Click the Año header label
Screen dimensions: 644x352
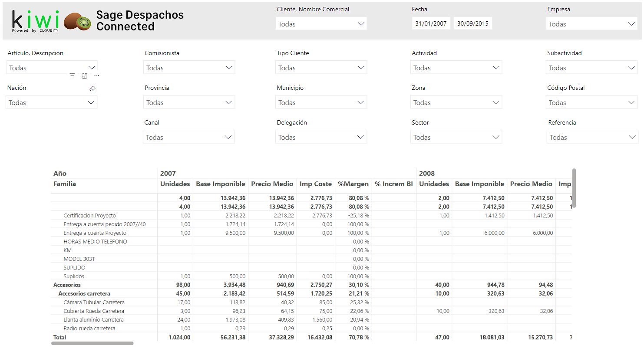click(x=60, y=174)
